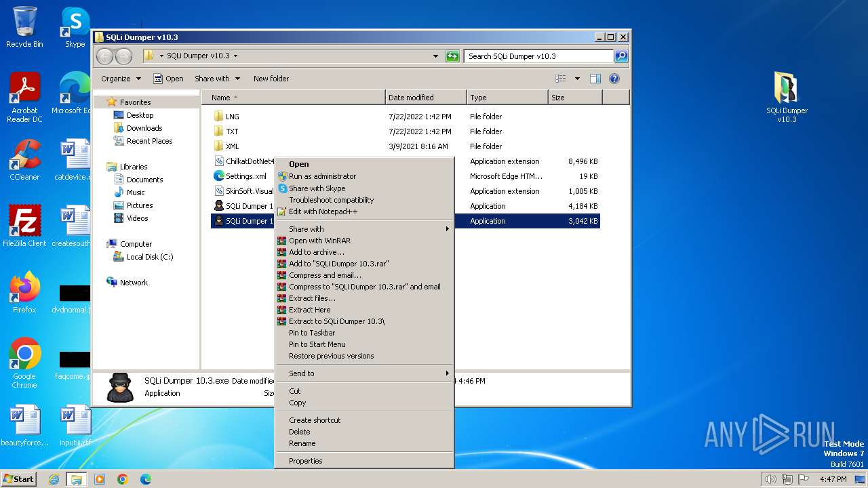Click the Search SQLi Dumper v10.3 field
The image size is (868, 488).
point(539,56)
